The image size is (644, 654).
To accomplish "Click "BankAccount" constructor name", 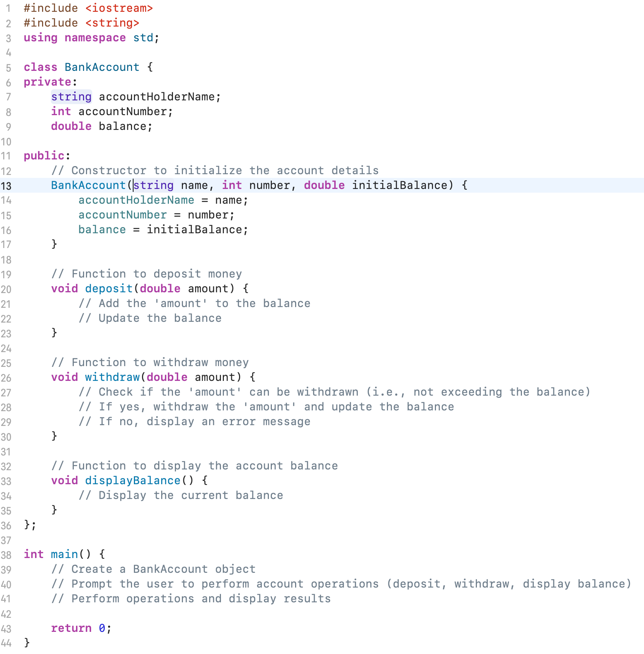I will tap(89, 185).
